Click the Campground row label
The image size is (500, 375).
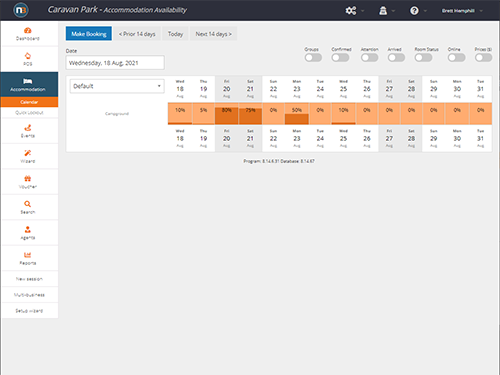(x=117, y=114)
